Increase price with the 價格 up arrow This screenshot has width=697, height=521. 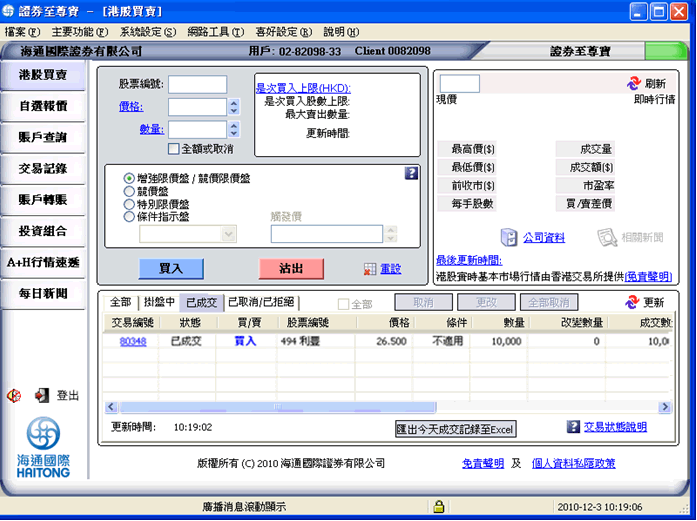tap(234, 103)
